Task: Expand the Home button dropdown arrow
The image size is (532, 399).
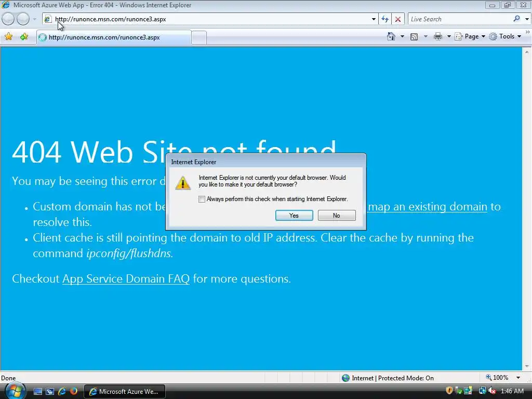Action: [402, 36]
